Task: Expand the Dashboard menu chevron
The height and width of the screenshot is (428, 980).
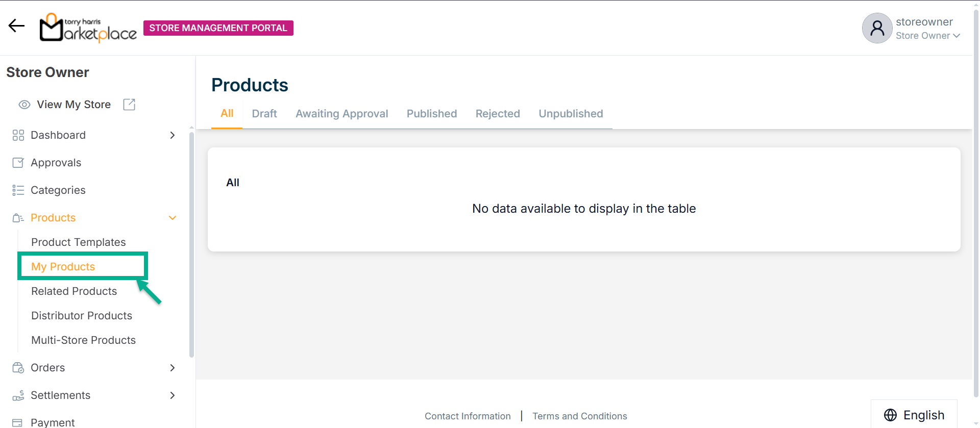Action: [173, 135]
